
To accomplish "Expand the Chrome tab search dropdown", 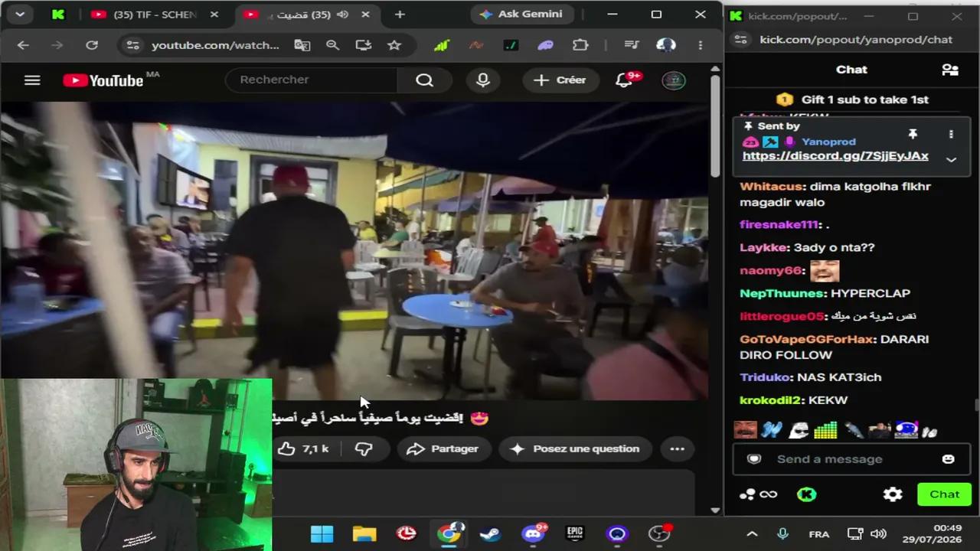I will click(x=20, y=14).
